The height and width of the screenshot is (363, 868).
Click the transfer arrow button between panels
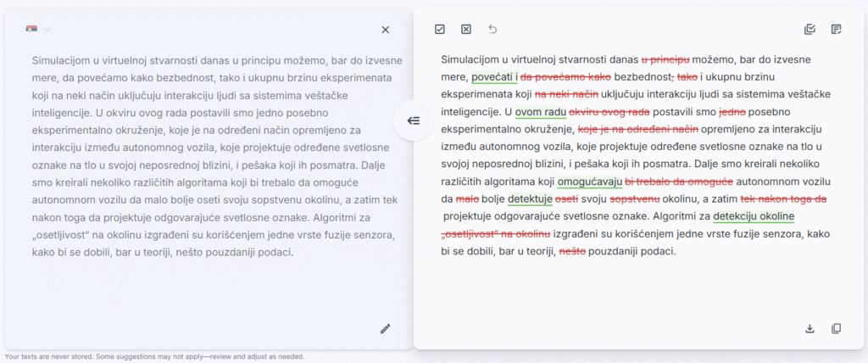point(414,120)
